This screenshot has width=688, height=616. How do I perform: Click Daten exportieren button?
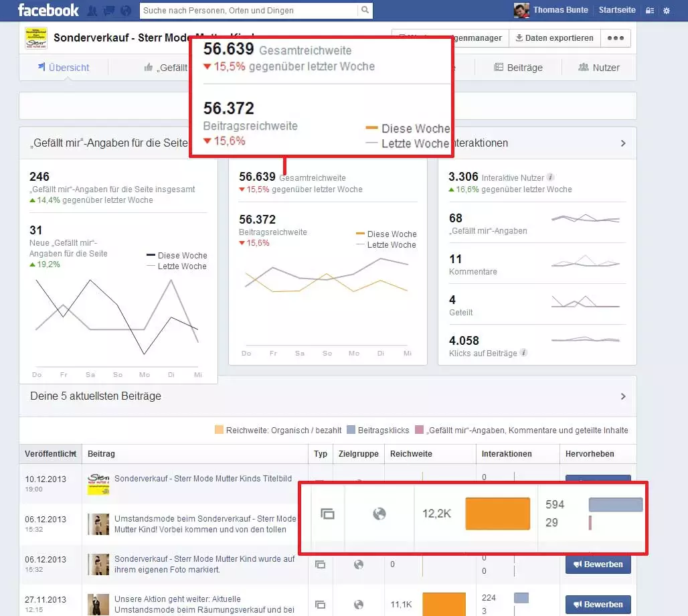(x=554, y=38)
